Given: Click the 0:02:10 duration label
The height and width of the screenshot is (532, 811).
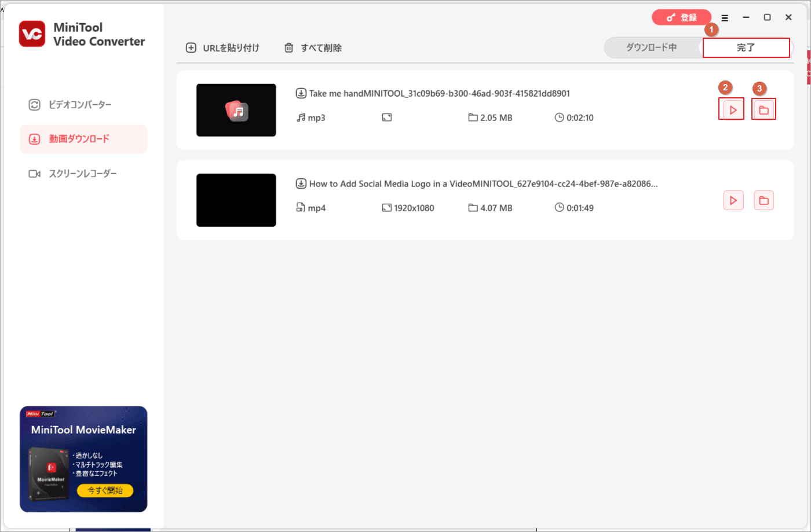Looking at the screenshot, I should (580, 118).
